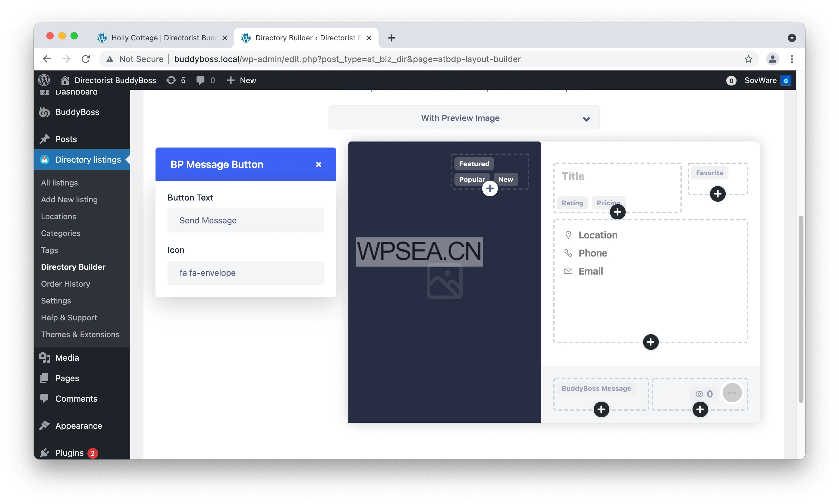The image size is (839, 504).
Task: Bookmark page with the star icon
Action: point(748,59)
